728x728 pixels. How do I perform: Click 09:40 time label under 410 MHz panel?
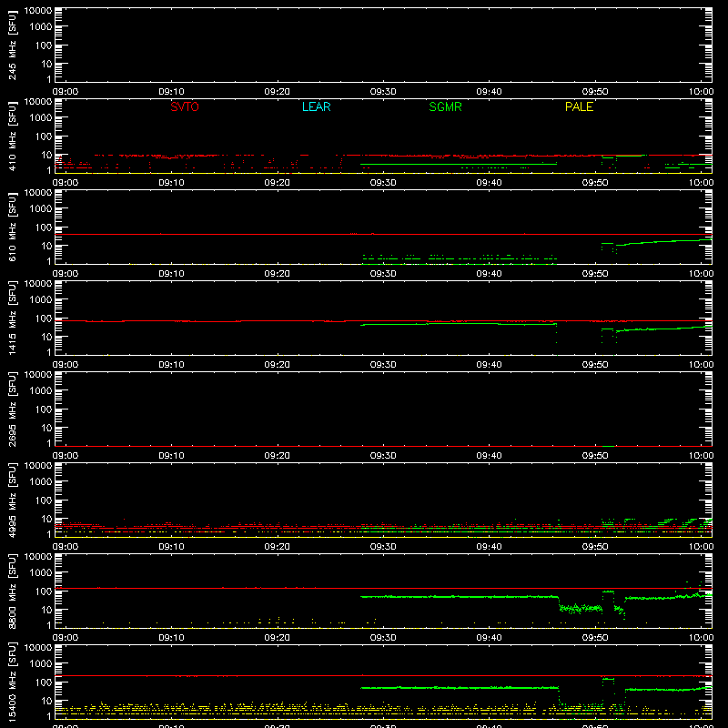[489, 183]
